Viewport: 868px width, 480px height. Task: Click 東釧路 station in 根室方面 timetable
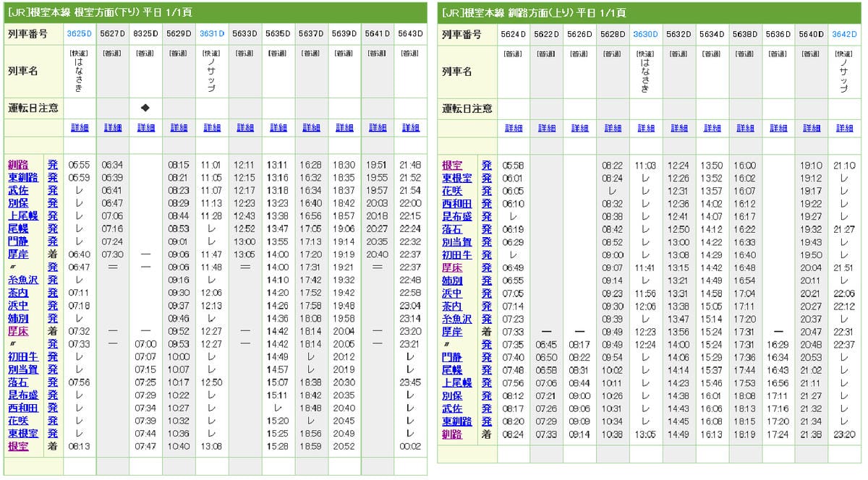click(x=23, y=178)
